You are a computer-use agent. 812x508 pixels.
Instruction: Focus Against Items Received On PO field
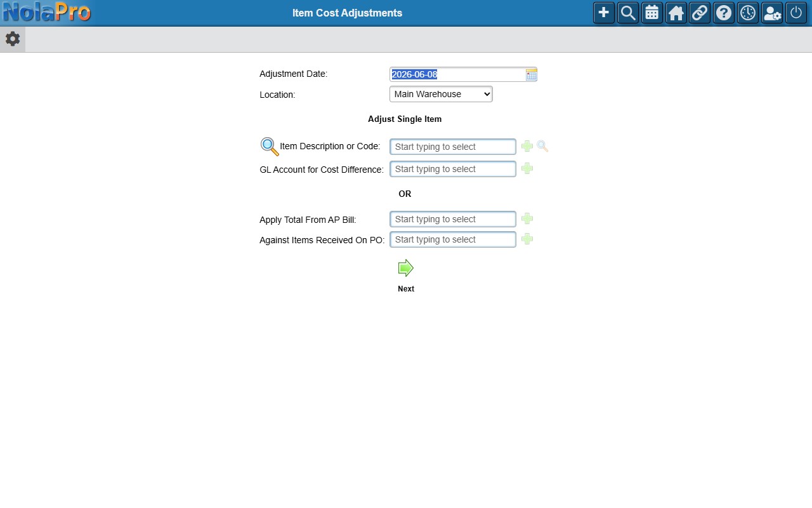(453, 239)
